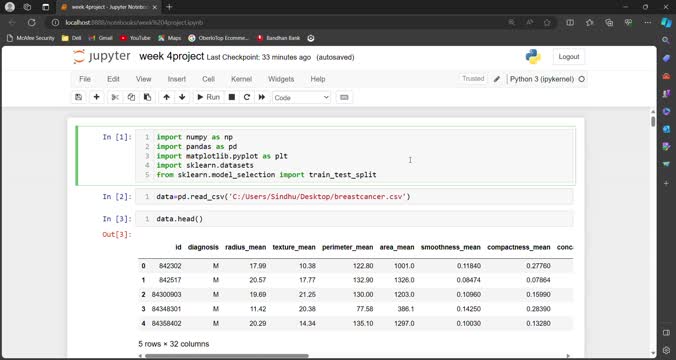
Task: Cut selected cells with the scissors icon
Action: pyautogui.click(x=115, y=97)
